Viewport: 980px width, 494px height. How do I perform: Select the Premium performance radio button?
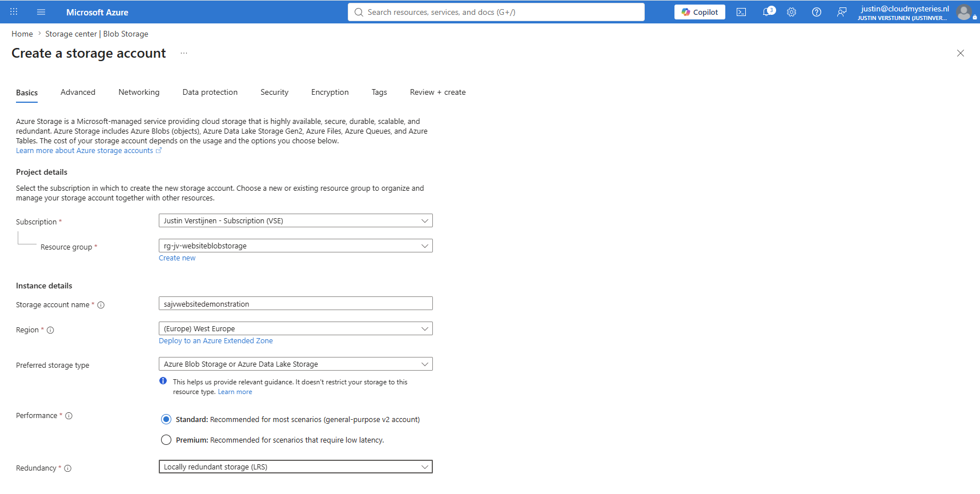[166, 440]
